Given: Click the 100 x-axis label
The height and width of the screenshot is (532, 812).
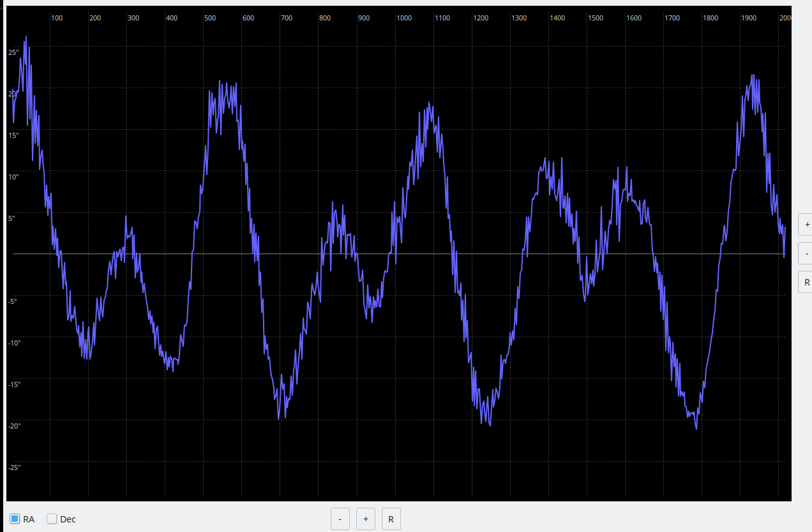Looking at the screenshot, I should click(x=57, y=18).
